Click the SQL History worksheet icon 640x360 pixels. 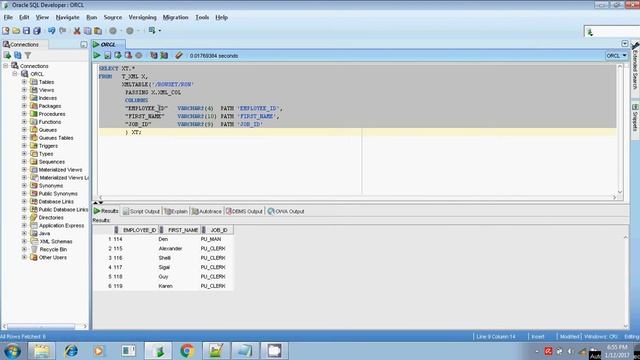pyautogui.click(x=153, y=56)
